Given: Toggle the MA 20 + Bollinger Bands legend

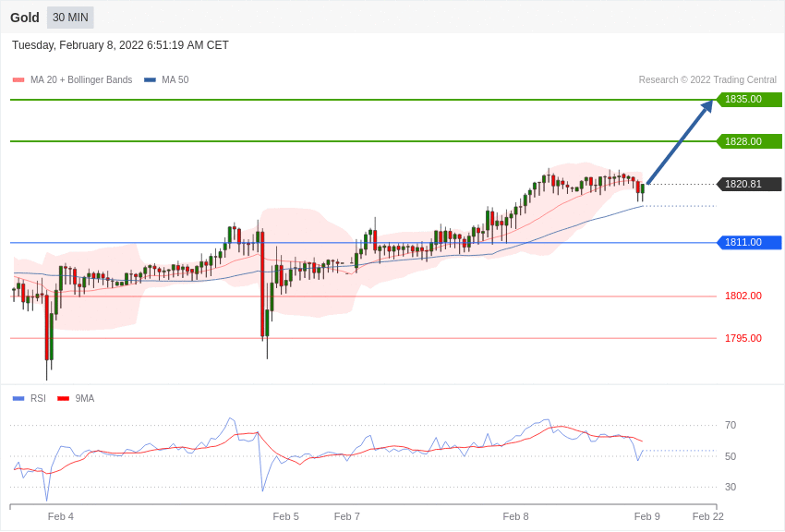Looking at the screenshot, I should click(x=73, y=79).
